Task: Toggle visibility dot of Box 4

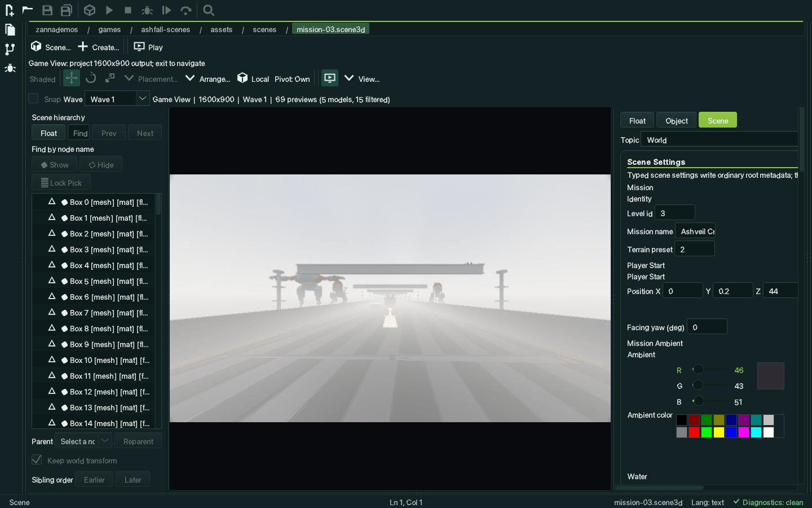Action: click(64, 265)
